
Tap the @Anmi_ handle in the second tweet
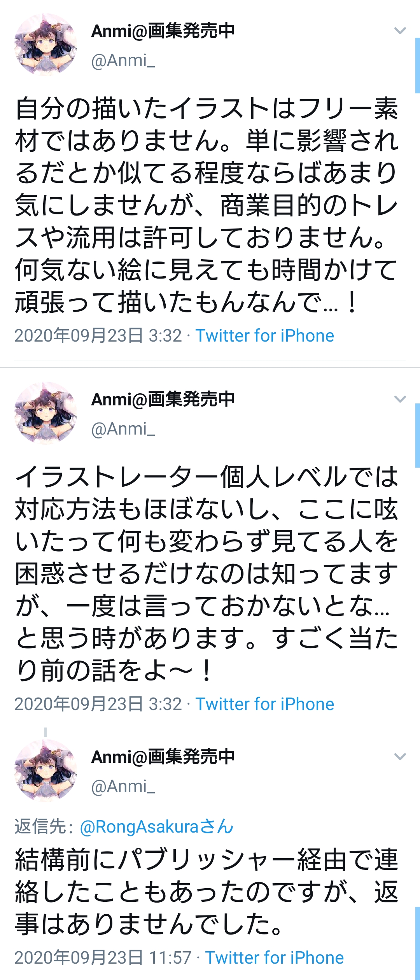(x=123, y=429)
